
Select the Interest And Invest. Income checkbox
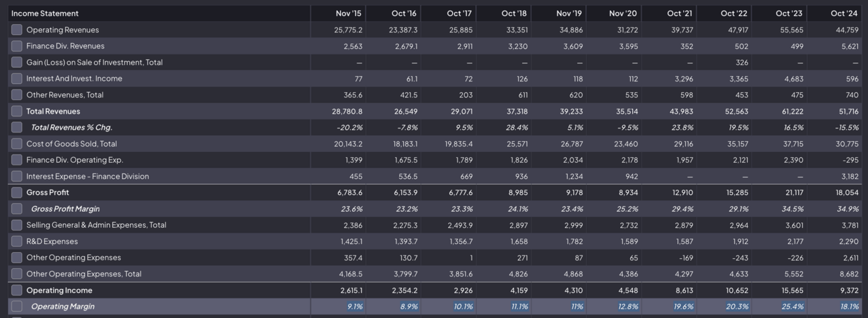pyautogui.click(x=17, y=79)
